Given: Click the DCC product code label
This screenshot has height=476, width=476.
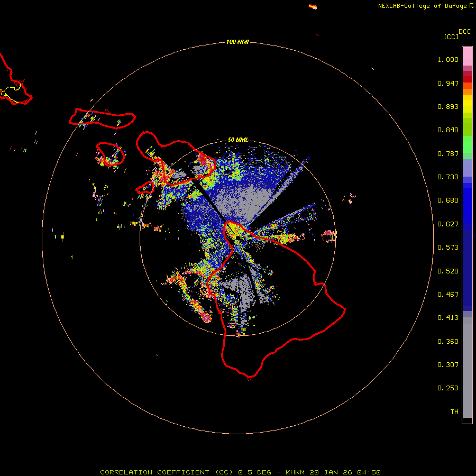Looking at the screenshot, I should [465, 32].
